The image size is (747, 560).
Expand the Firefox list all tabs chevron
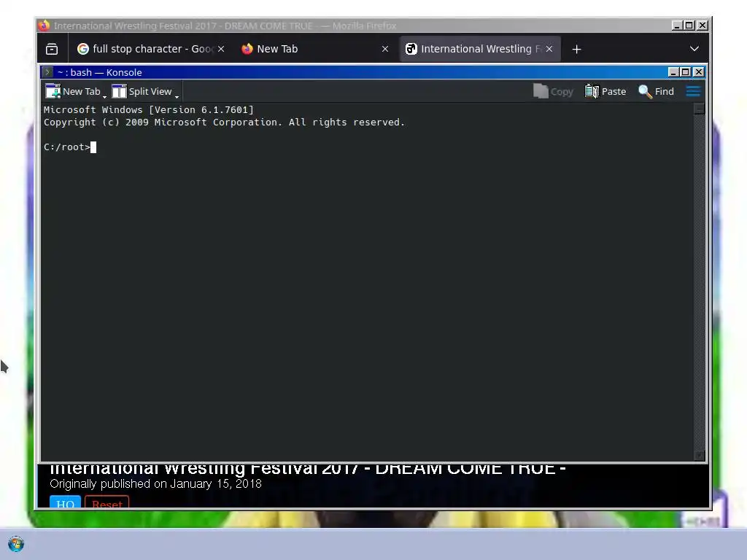tap(694, 49)
